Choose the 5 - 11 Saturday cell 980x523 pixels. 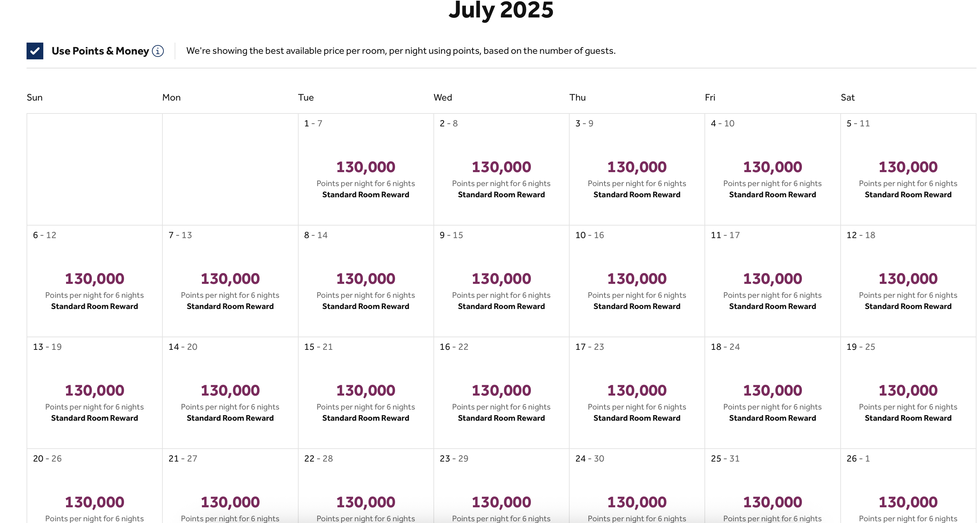pyautogui.click(x=908, y=169)
